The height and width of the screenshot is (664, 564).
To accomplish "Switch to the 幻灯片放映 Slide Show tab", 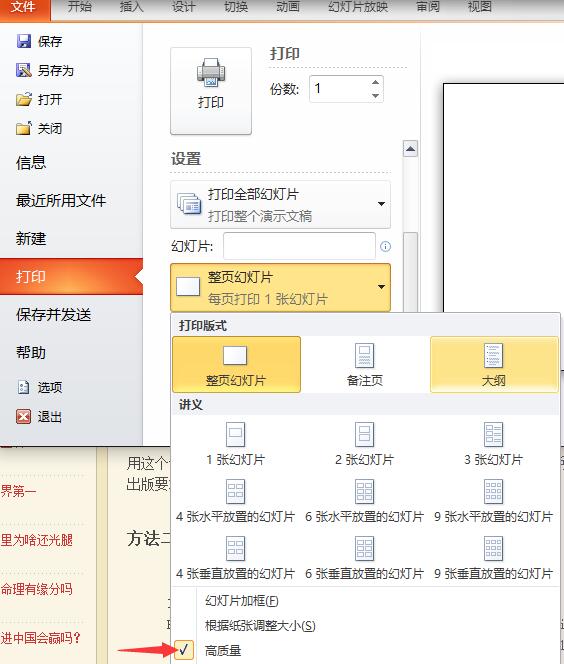I will [358, 7].
